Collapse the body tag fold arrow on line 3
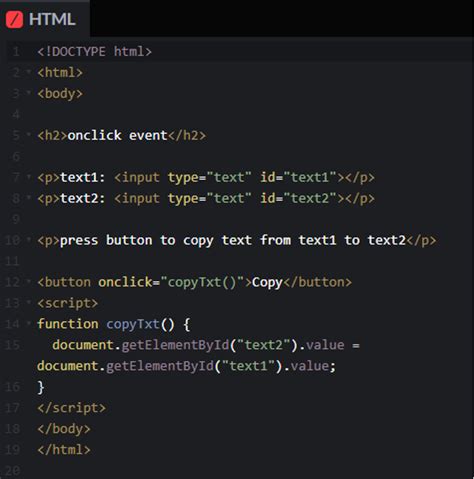Screen dimensions: 474x479 (x=29, y=93)
